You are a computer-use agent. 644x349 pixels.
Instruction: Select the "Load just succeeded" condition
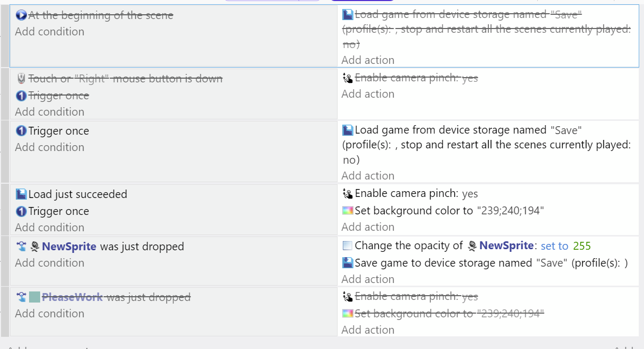click(x=78, y=194)
